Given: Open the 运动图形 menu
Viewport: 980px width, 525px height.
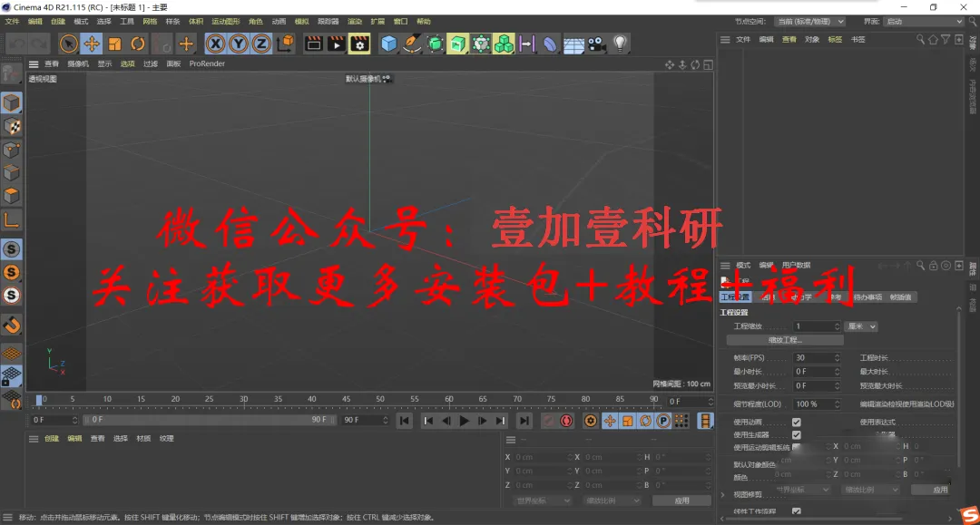Looking at the screenshot, I should pos(226,21).
